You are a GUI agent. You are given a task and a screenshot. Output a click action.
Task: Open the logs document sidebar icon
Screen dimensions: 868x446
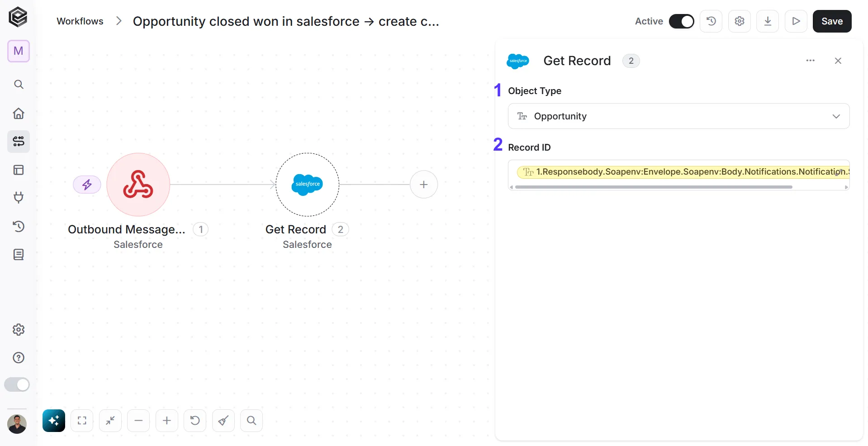[x=19, y=255]
